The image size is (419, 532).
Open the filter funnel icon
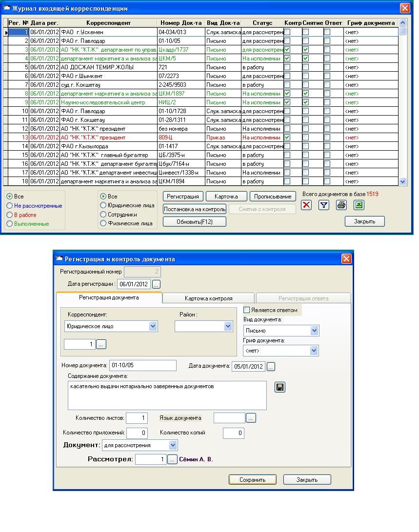[x=324, y=205]
